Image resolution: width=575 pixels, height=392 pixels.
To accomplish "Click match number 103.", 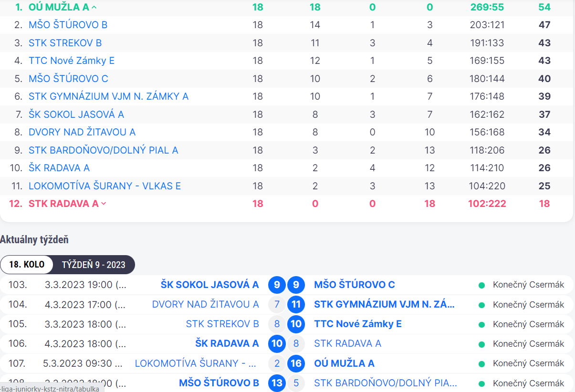I will [x=18, y=285].
